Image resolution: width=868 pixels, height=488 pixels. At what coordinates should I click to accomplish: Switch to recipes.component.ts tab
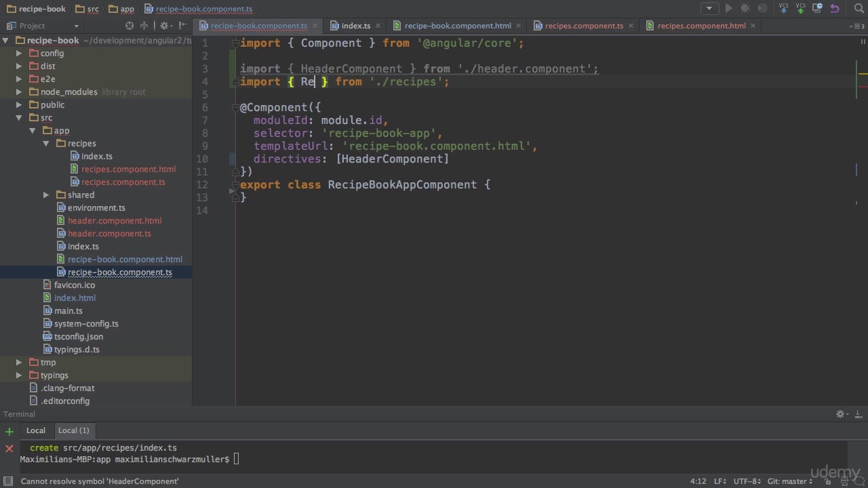584,26
